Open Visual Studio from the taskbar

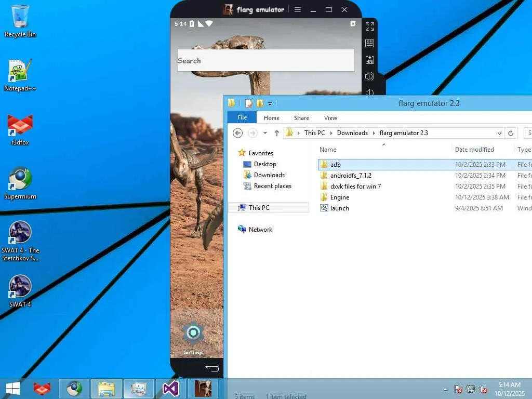pos(170,389)
